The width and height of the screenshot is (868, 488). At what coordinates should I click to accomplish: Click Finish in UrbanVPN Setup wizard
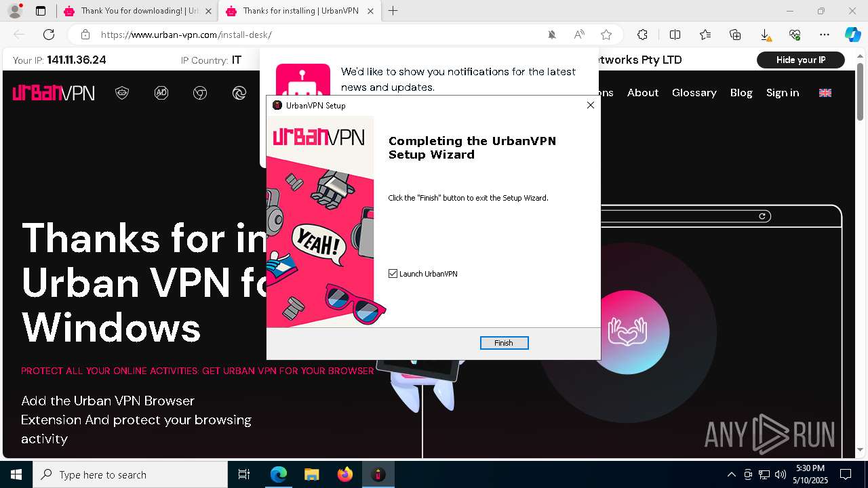tap(504, 343)
